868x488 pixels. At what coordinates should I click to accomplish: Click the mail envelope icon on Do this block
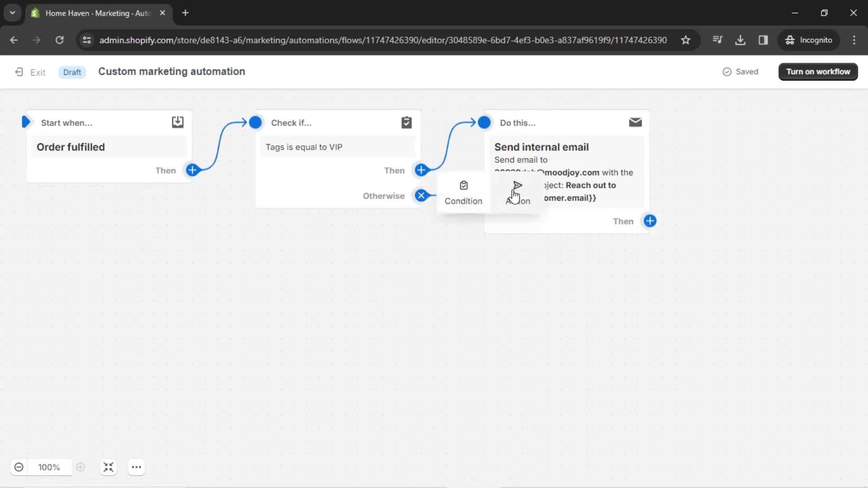(636, 123)
